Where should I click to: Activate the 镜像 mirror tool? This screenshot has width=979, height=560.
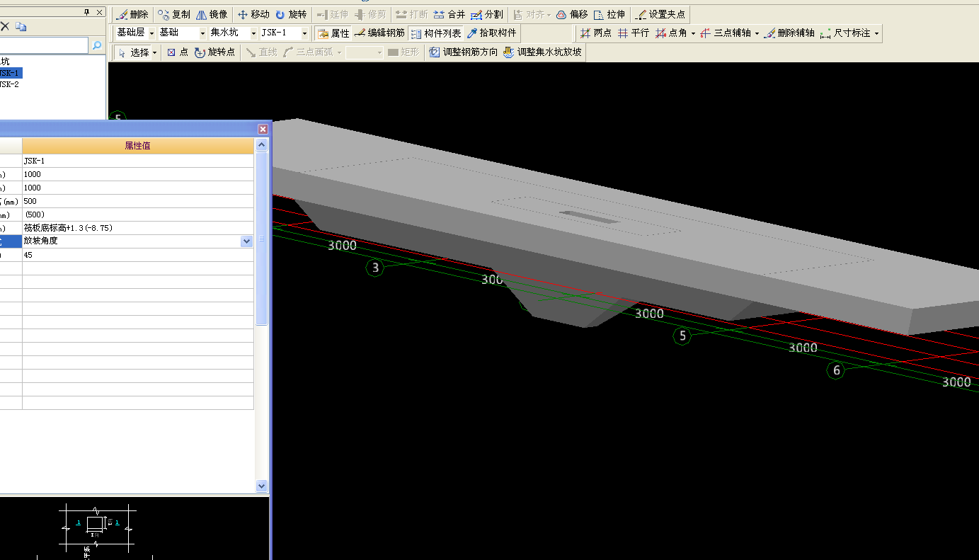[x=212, y=14]
